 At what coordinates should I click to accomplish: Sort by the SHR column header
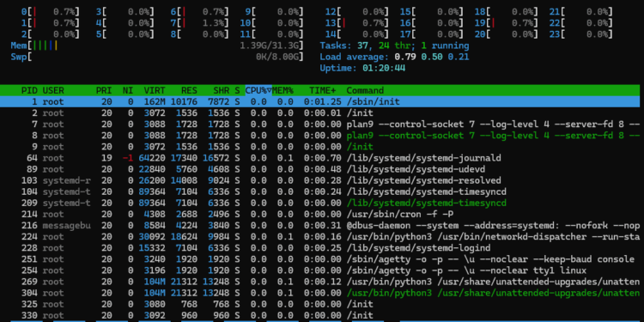[222, 90]
